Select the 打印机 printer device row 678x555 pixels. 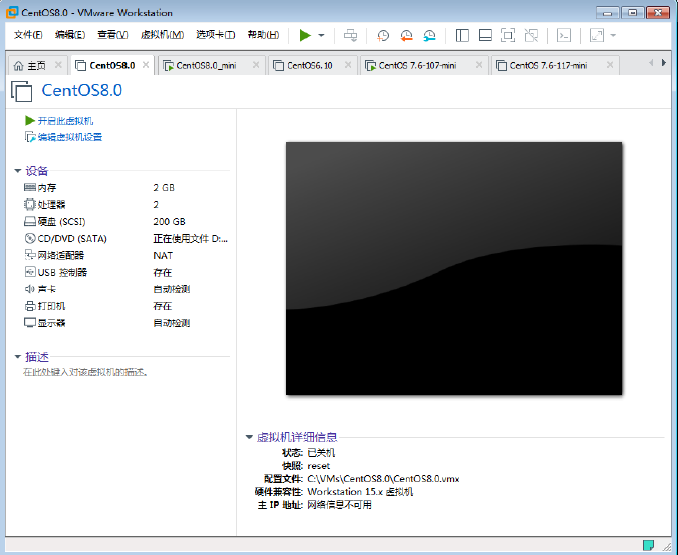[x=125, y=306]
